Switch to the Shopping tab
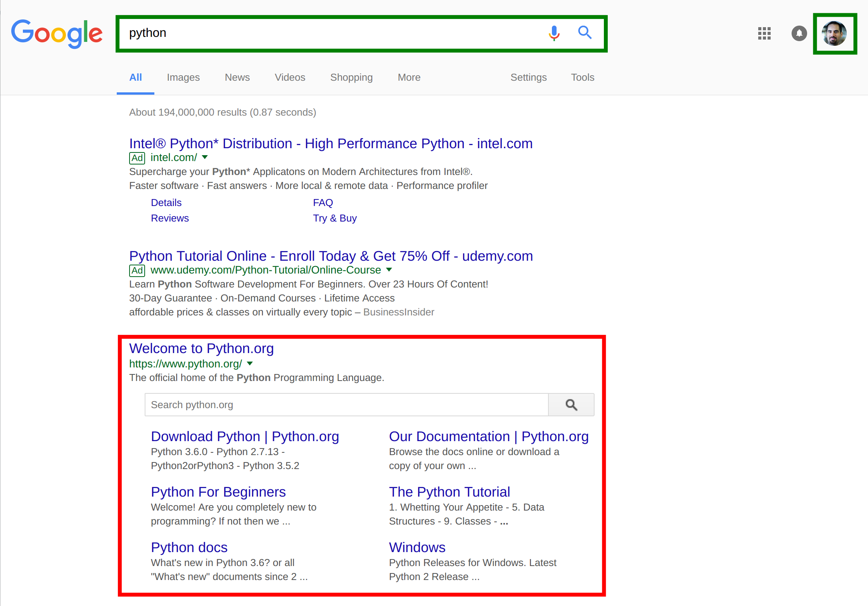 pyautogui.click(x=351, y=77)
